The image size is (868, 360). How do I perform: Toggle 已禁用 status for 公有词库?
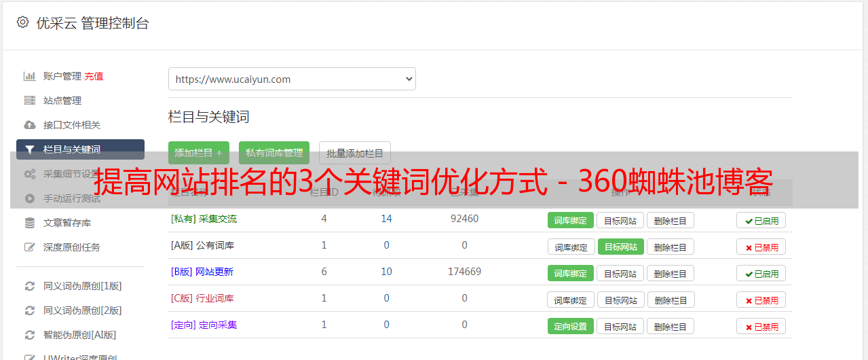761,247
